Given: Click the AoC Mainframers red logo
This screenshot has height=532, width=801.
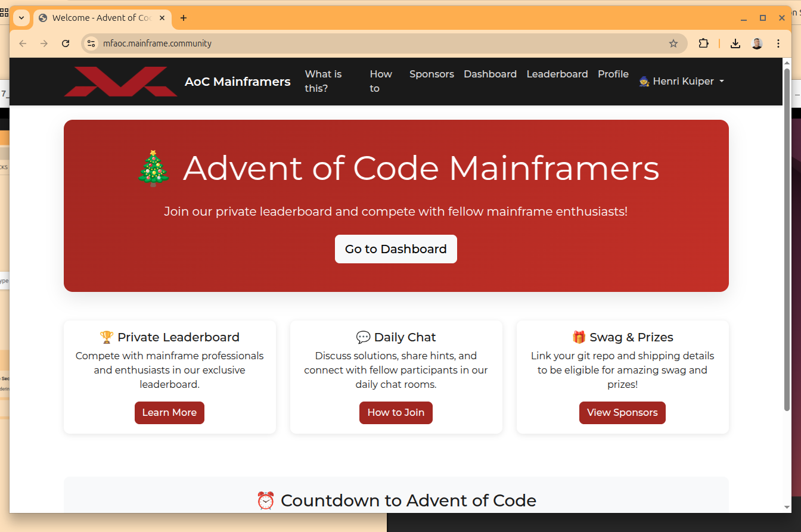Looking at the screenshot, I should pos(120,82).
